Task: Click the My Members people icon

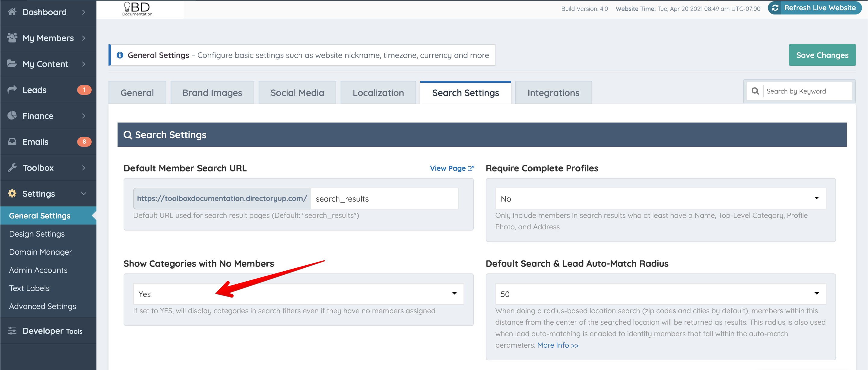Action: tap(12, 38)
